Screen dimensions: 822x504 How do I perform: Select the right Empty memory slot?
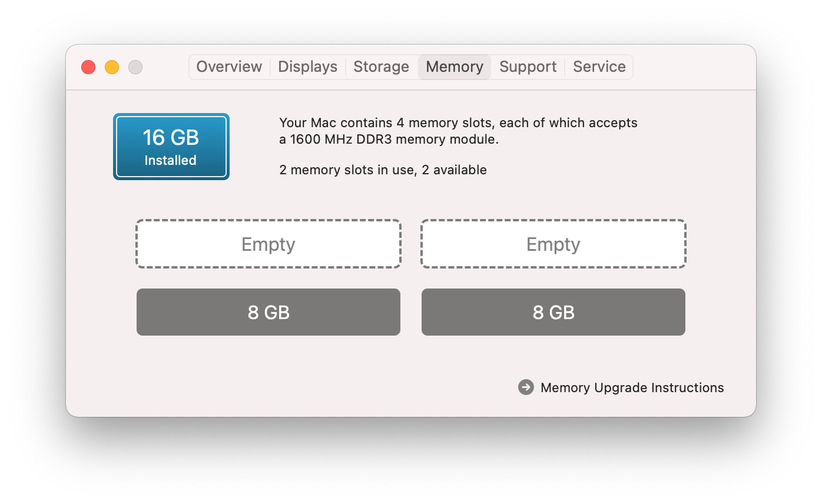553,244
